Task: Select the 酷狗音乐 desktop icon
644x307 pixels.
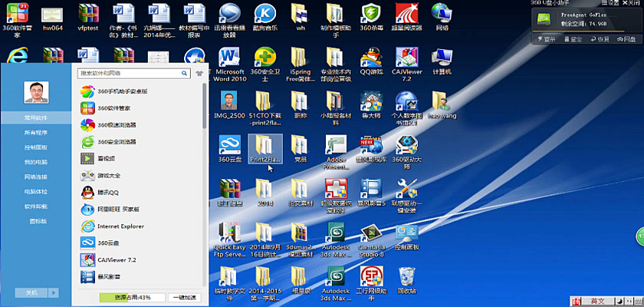Action: 265,17
